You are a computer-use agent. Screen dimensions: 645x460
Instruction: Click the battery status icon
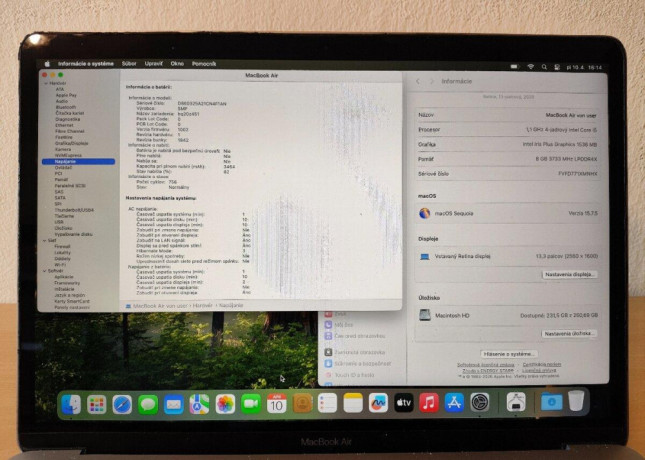(514, 66)
